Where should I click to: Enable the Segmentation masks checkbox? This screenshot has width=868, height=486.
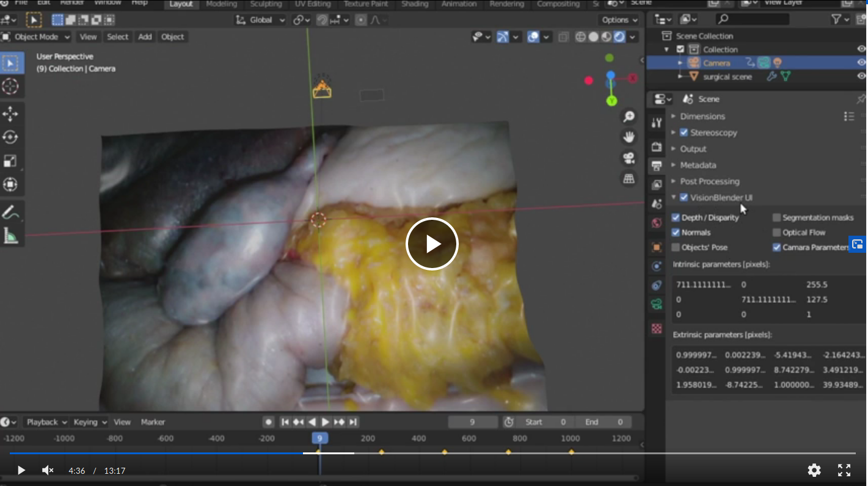point(776,217)
